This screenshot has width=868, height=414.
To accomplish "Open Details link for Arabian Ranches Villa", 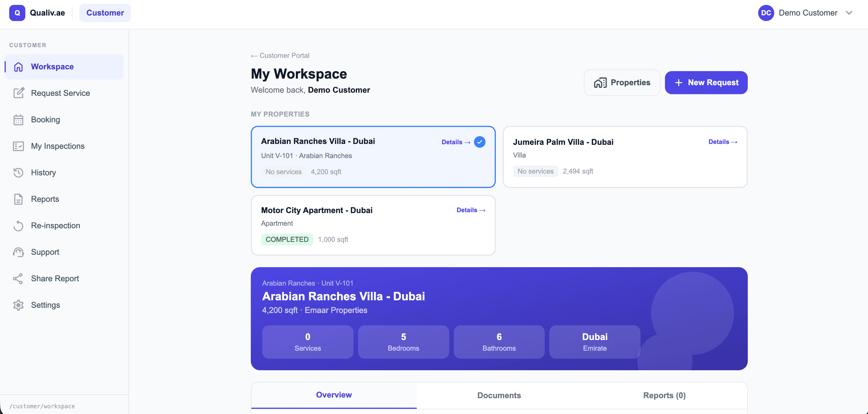I will 456,142.
